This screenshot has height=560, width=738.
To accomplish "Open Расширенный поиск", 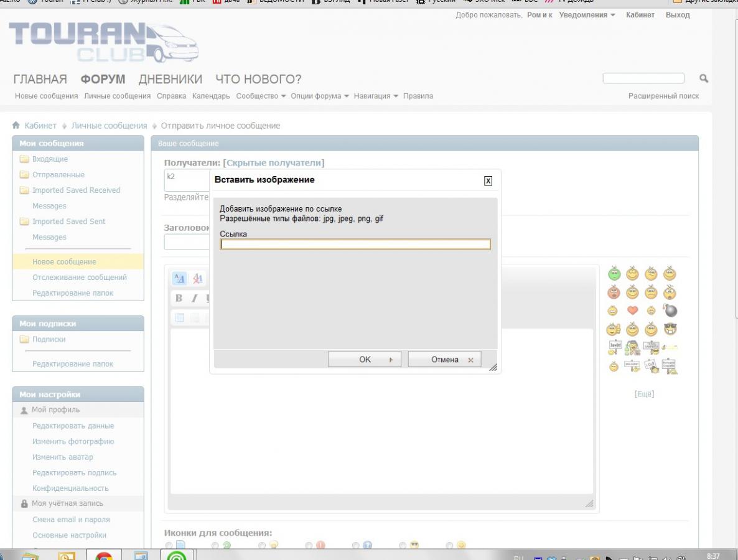I will 663,96.
